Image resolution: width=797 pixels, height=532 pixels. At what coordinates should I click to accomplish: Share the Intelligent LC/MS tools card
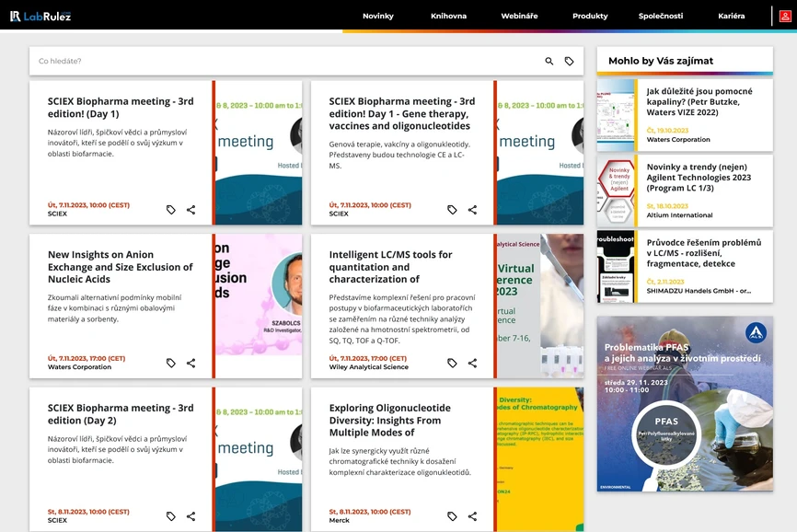tap(472, 363)
